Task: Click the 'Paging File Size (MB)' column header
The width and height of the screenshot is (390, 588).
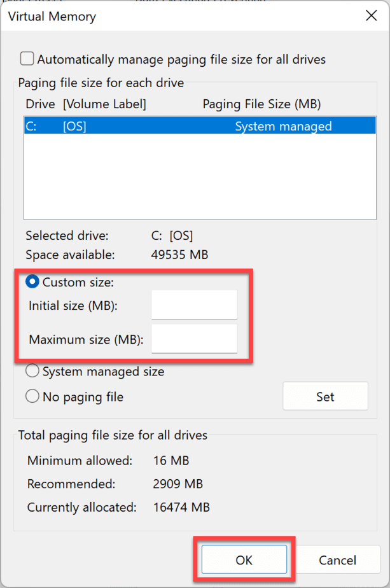Action: pyautogui.click(x=261, y=104)
